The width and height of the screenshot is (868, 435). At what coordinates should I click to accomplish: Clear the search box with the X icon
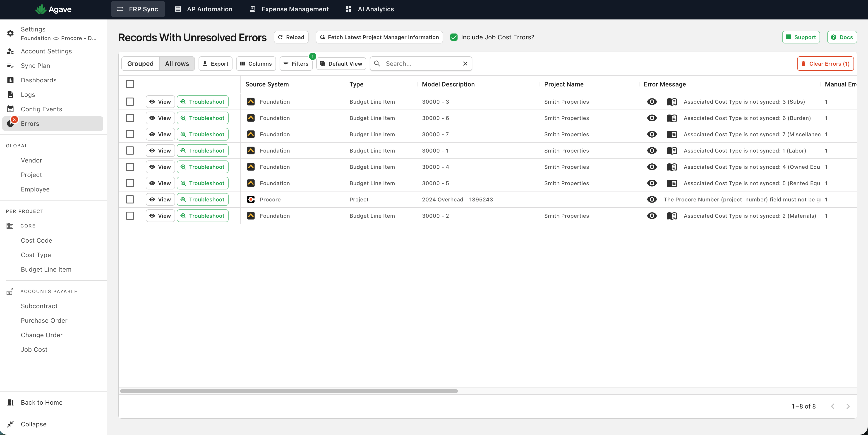pyautogui.click(x=465, y=64)
